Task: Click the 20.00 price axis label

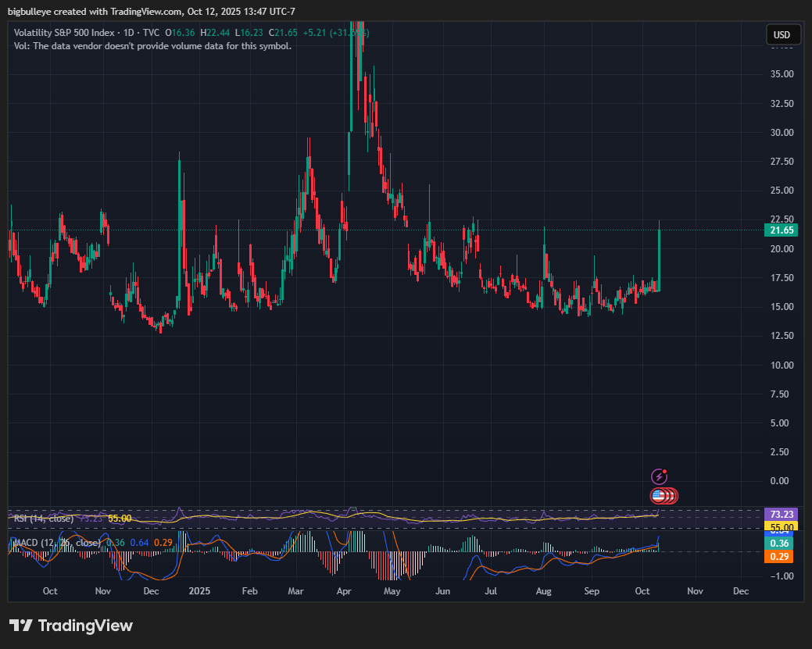Action: click(x=782, y=249)
